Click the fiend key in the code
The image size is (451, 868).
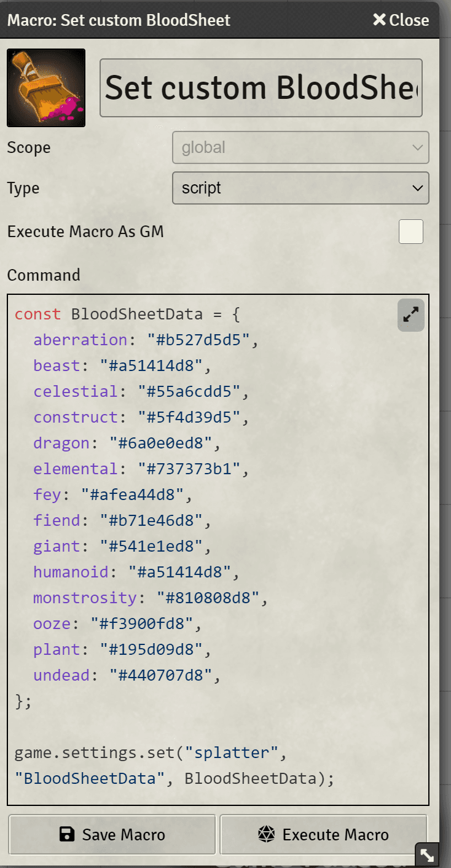click(57, 520)
